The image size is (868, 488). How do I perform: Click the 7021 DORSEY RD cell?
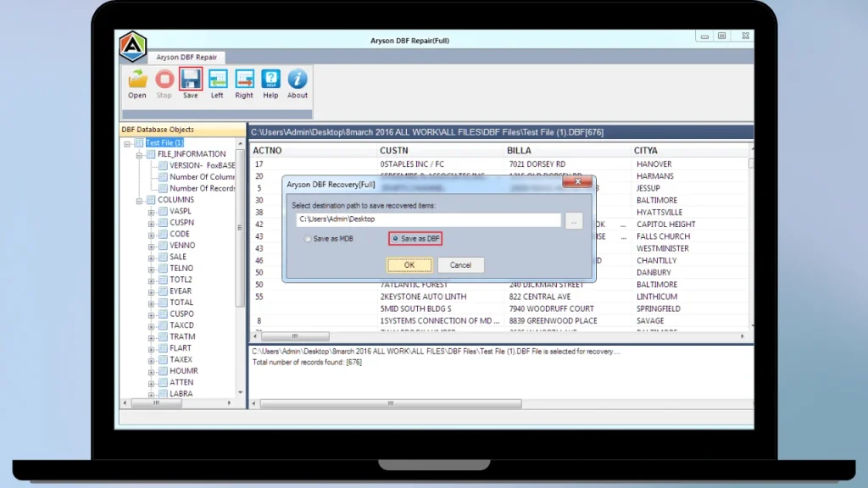pos(537,164)
